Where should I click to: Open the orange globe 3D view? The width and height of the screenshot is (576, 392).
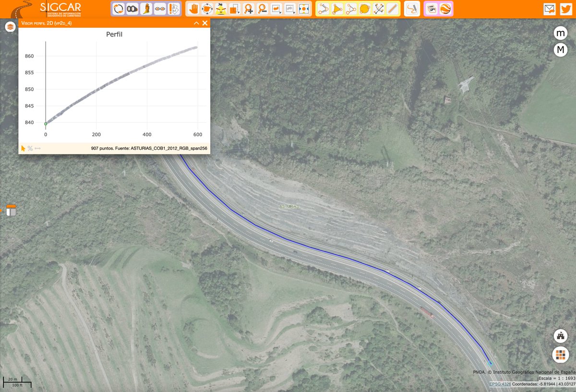[445, 9]
